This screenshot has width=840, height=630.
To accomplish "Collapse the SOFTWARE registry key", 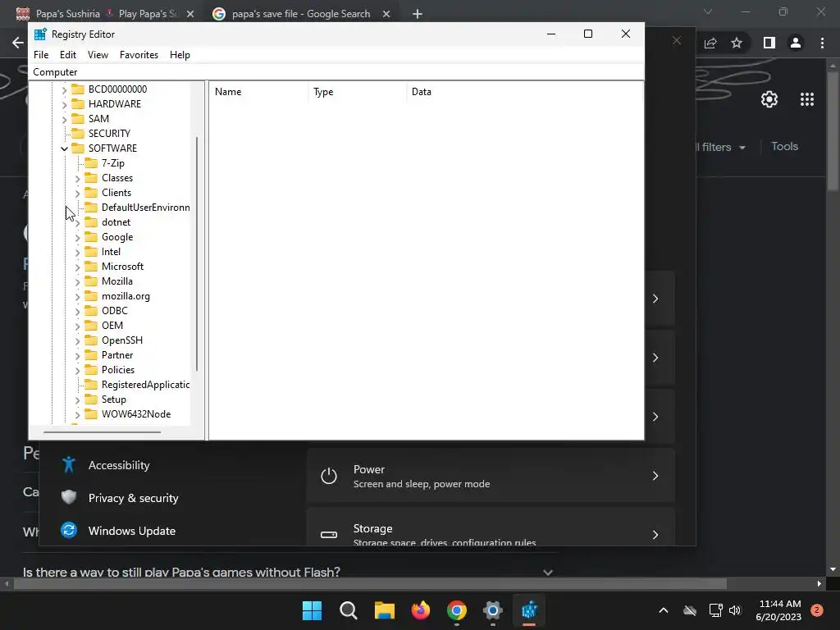I will (x=64, y=148).
